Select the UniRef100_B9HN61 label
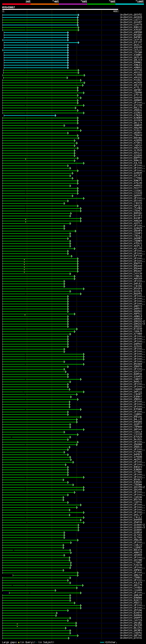 (131, 63)
